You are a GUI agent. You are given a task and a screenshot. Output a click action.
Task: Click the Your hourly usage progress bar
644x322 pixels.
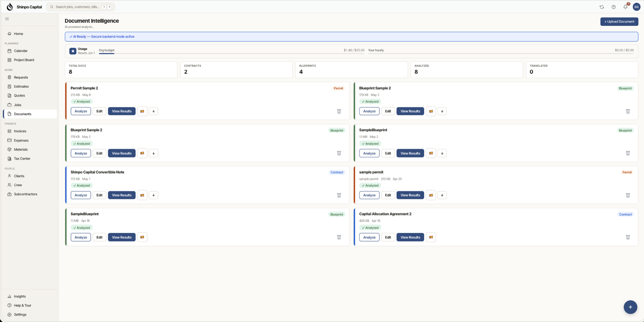(501, 53)
